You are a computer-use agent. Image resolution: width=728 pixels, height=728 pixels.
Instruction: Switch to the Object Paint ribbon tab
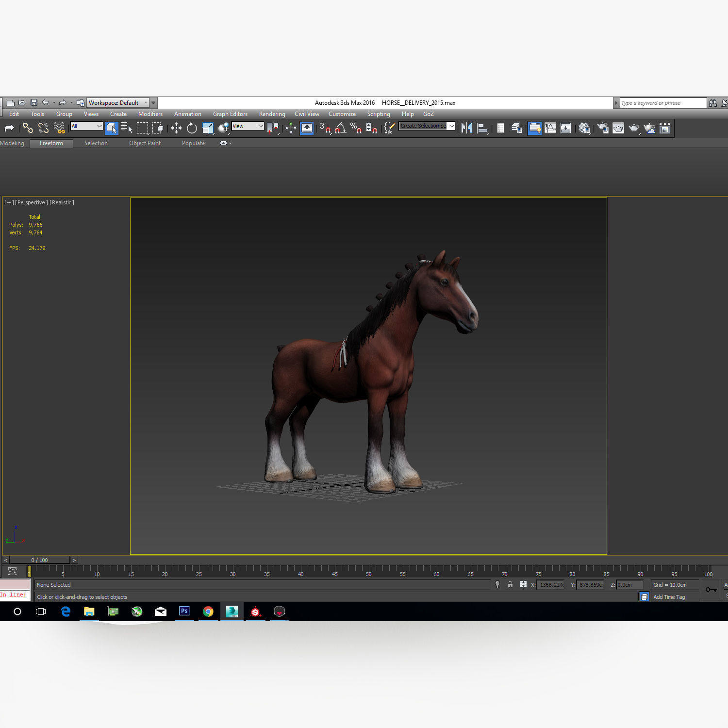click(x=145, y=143)
